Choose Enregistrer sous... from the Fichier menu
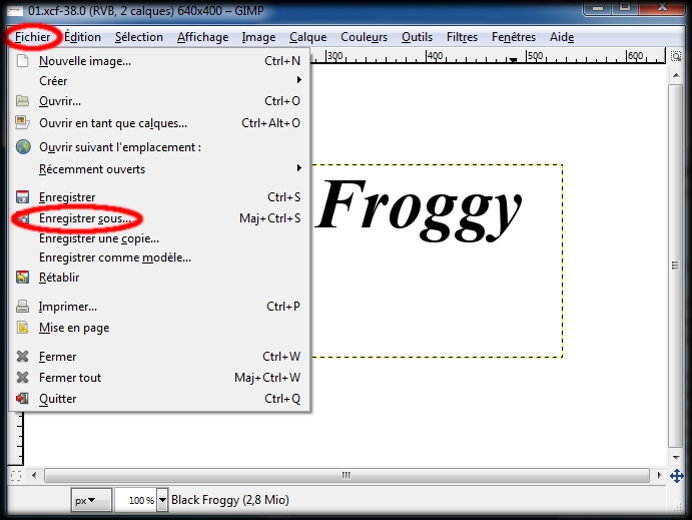Viewport: 692px width, 520px height. click(x=84, y=218)
